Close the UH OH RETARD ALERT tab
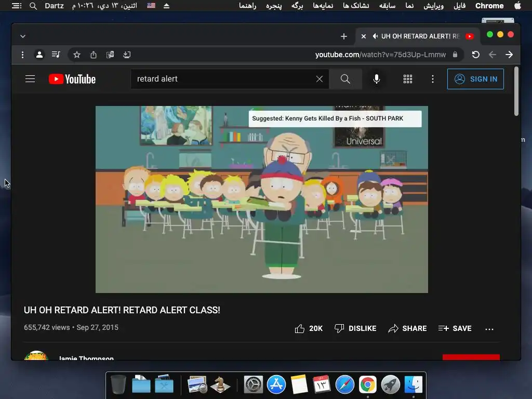 [363, 36]
